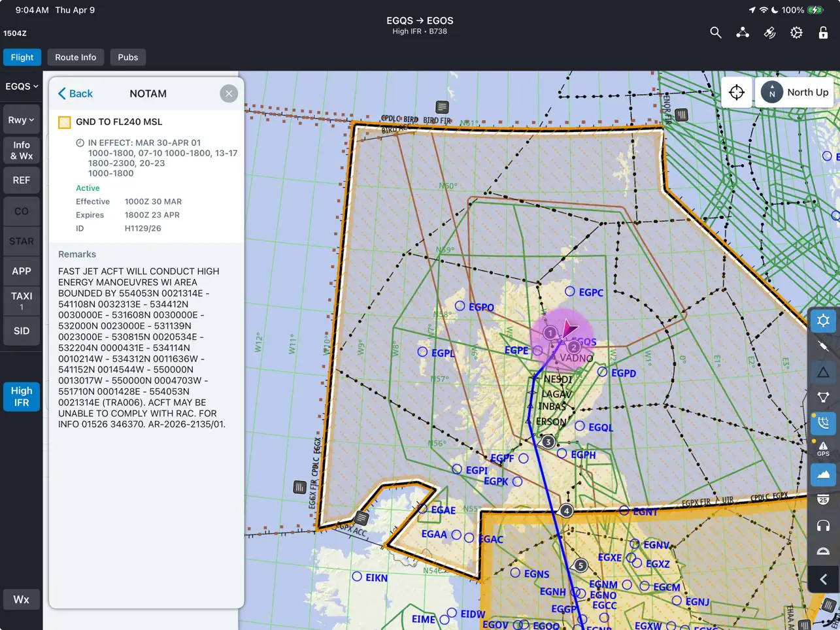Screen dimensions: 840x630
Task: Open the Wx weather button
Action: pos(22,599)
